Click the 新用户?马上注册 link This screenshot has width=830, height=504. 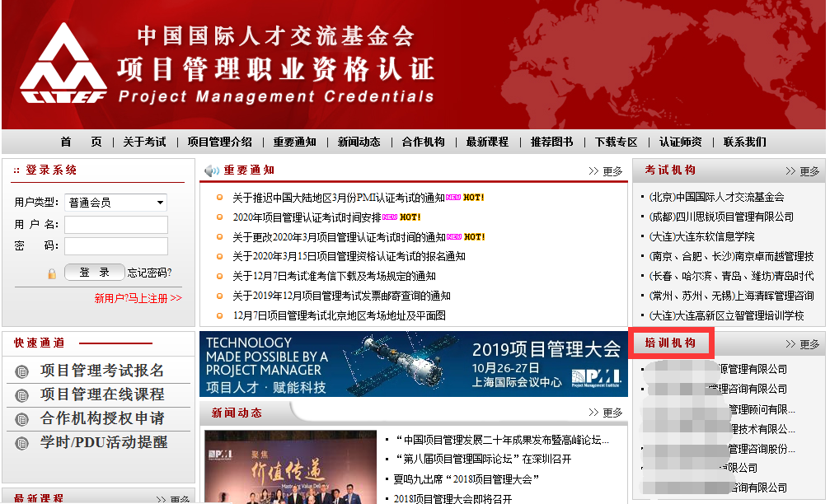click(138, 298)
